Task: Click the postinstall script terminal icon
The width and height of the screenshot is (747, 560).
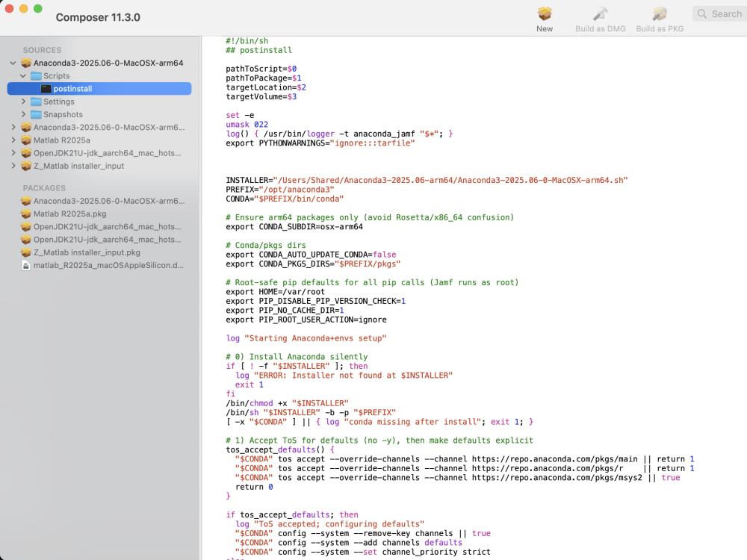Action: click(46, 89)
